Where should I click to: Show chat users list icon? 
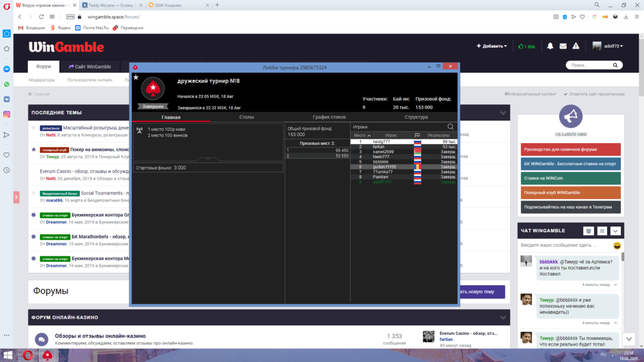[x=588, y=231]
